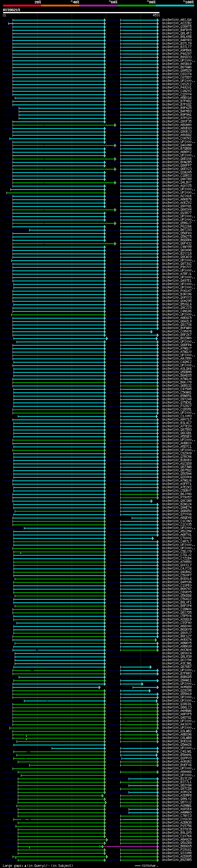This screenshot has width=197, height=868.
Task: Select hit label UniRef100_Q5DBM8
Action: point(176,372)
